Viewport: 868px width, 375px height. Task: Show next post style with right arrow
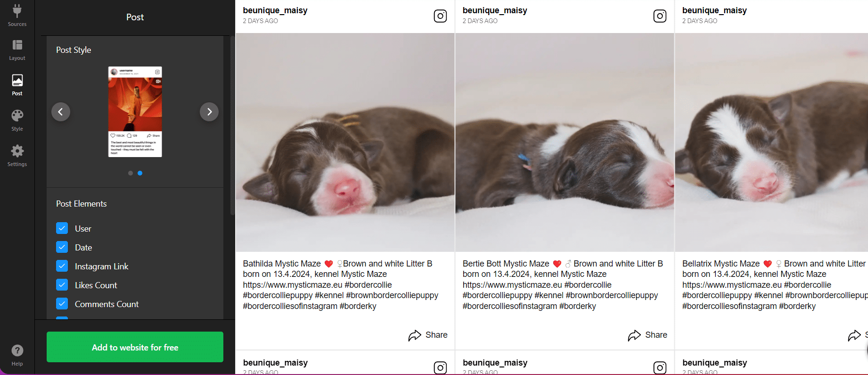(209, 112)
